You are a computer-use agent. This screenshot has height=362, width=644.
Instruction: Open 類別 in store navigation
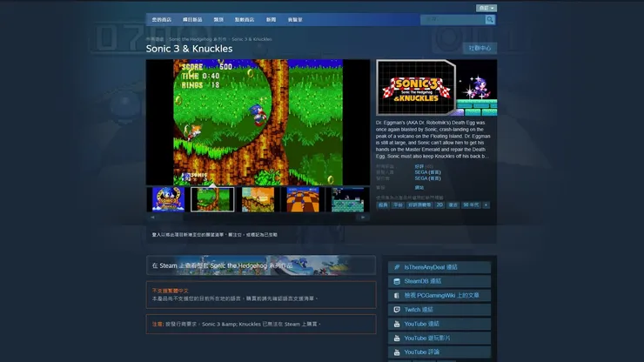pyautogui.click(x=218, y=20)
